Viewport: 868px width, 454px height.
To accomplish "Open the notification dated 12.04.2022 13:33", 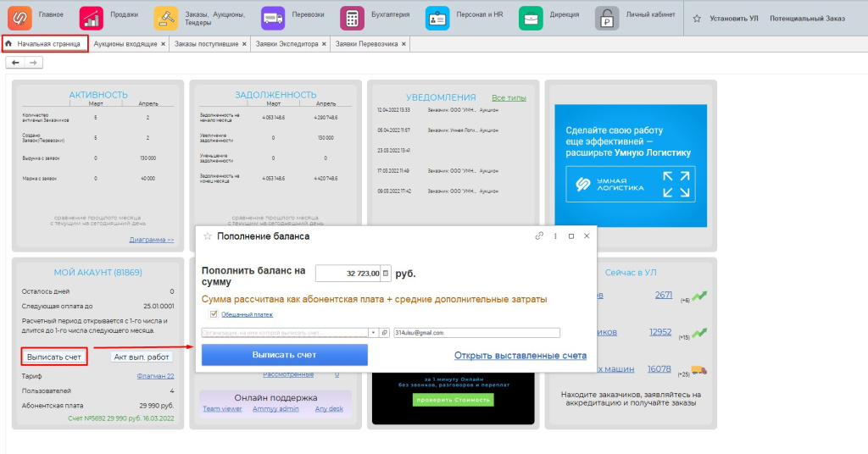I will click(x=437, y=110).
